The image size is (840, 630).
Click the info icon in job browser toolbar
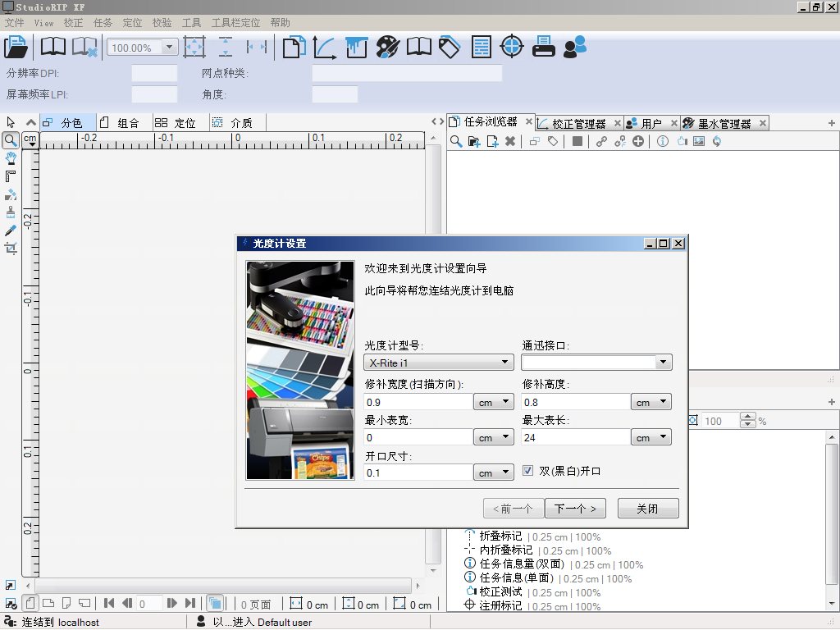coord(663,141)
